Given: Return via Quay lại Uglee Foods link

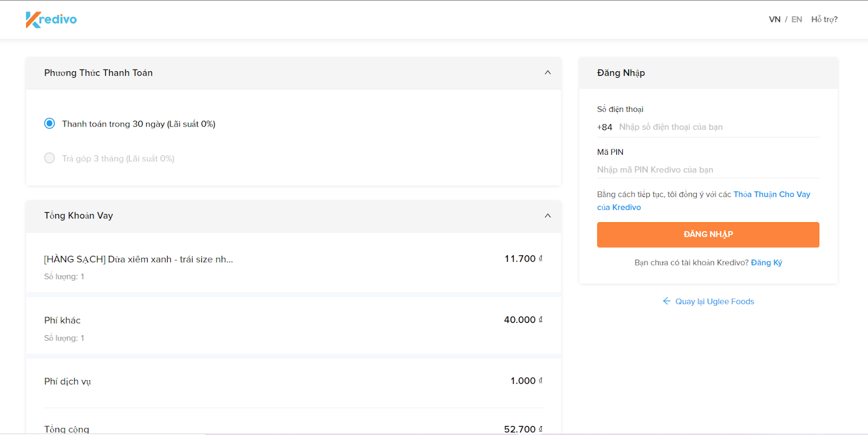Looking at the screenshot, I should tap(714, 301).
